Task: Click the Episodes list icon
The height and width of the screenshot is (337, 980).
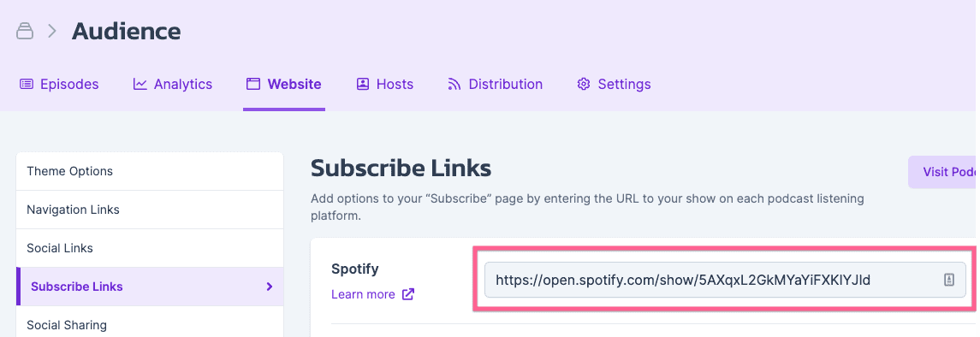Action: click(x=27, y=84)
